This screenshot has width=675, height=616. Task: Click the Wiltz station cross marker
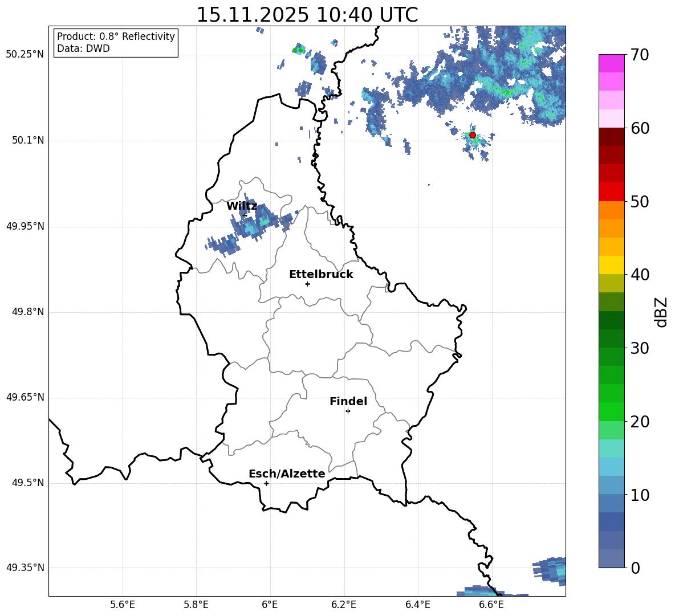pos(245,215)
